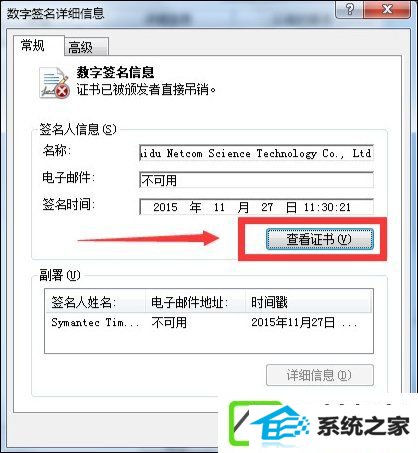Click the dialog title 数字签名详细信息
The image size is (418, 453).
[55, 13]
